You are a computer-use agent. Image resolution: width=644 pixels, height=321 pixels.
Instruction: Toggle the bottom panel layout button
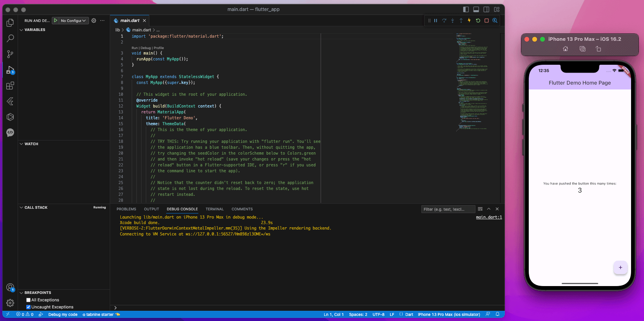tap(476, 9)
